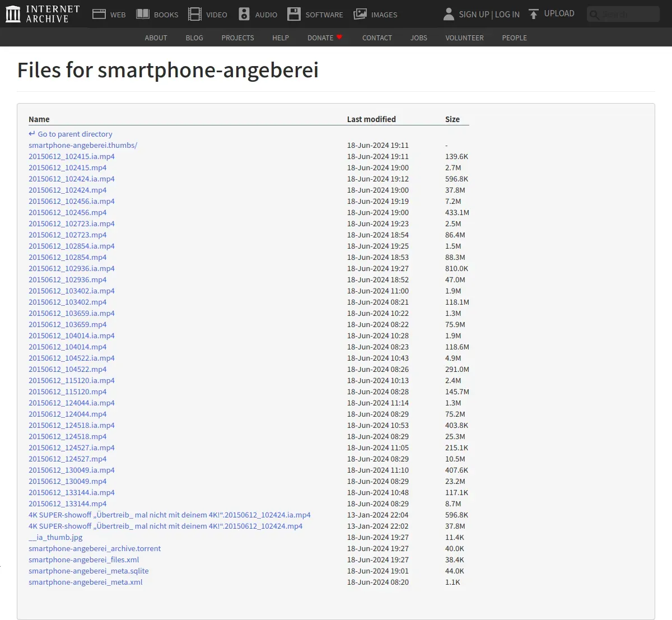Viewport: 672px width, 620px height.
Task: Click the Upload arrow icon
Action: [x=534, y=14]
